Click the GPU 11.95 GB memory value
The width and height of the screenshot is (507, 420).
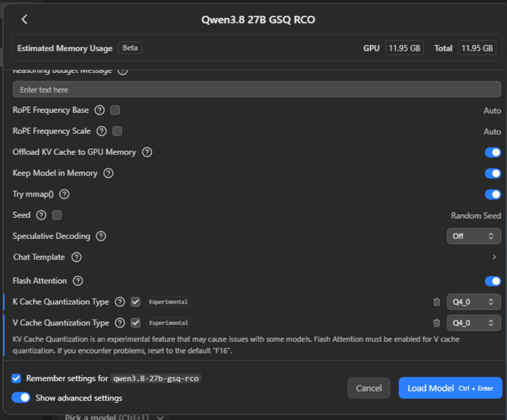(405, 48)
